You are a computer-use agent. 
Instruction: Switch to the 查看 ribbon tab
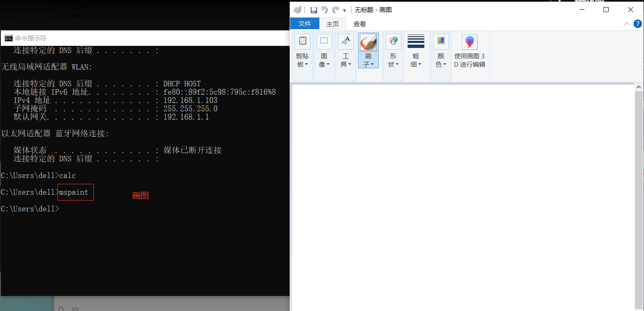(x=360, y=24)
